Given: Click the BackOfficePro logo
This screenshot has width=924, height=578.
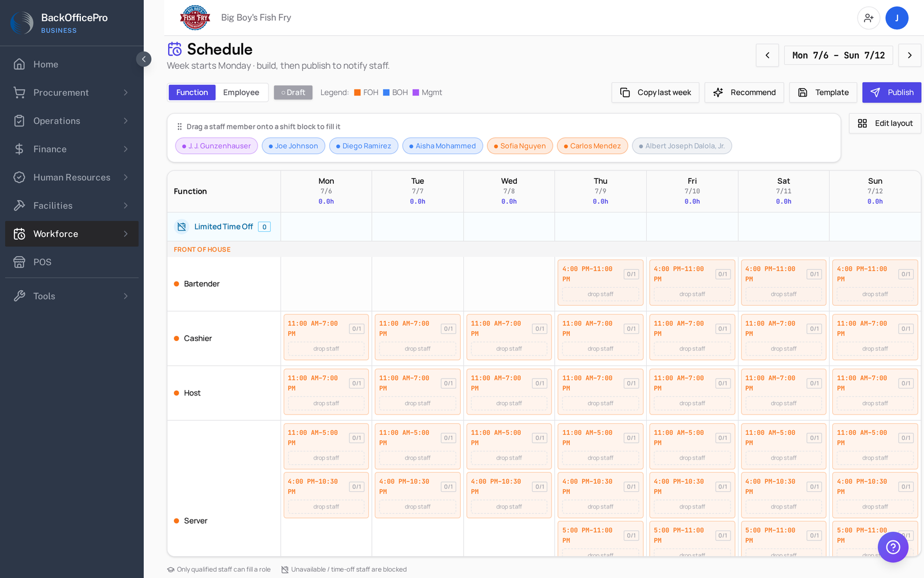Looking at the screenshot, I should point(22,23).
